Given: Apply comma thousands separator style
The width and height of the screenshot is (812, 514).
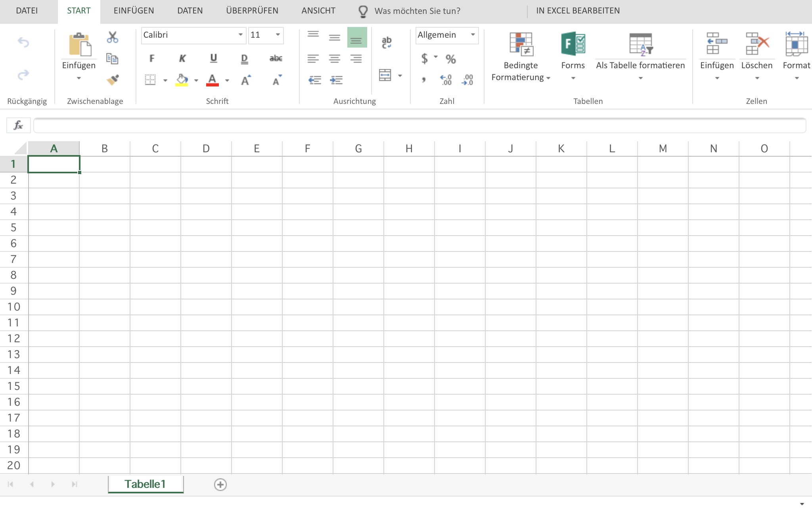Looking at the screenshot, I should (424, 80).
